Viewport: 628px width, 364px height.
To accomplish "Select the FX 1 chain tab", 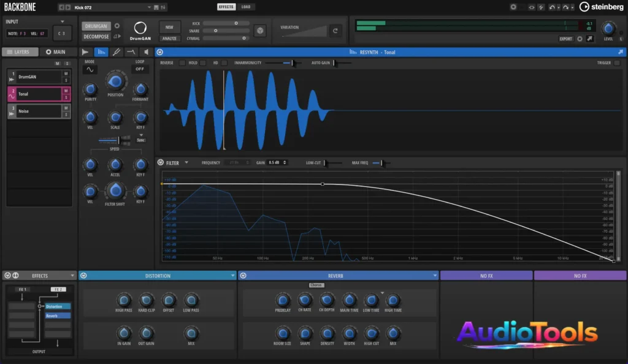I will pos(21,289).
